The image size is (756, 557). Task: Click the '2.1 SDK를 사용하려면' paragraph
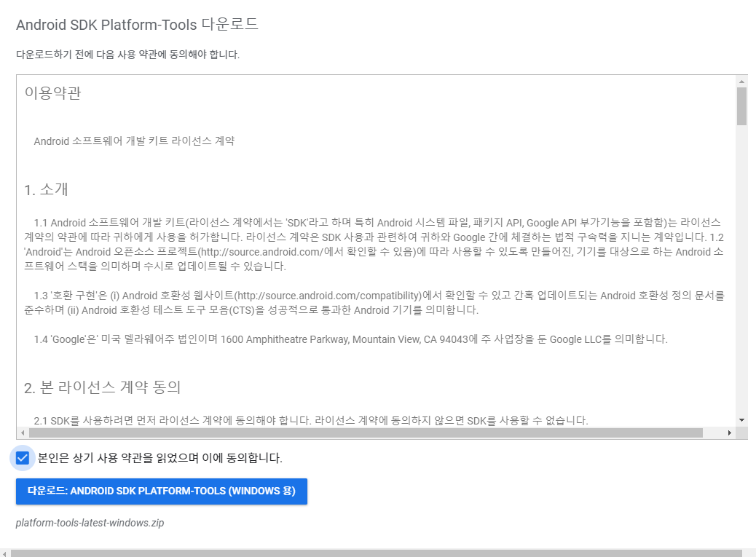[311, 421]
